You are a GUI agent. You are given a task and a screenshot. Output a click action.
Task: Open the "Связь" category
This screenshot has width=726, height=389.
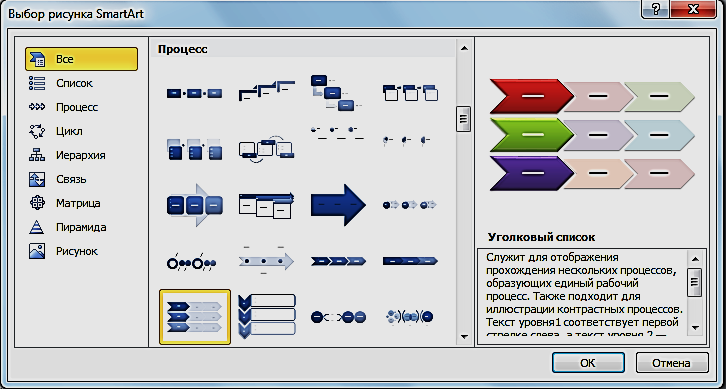[71, 179]
